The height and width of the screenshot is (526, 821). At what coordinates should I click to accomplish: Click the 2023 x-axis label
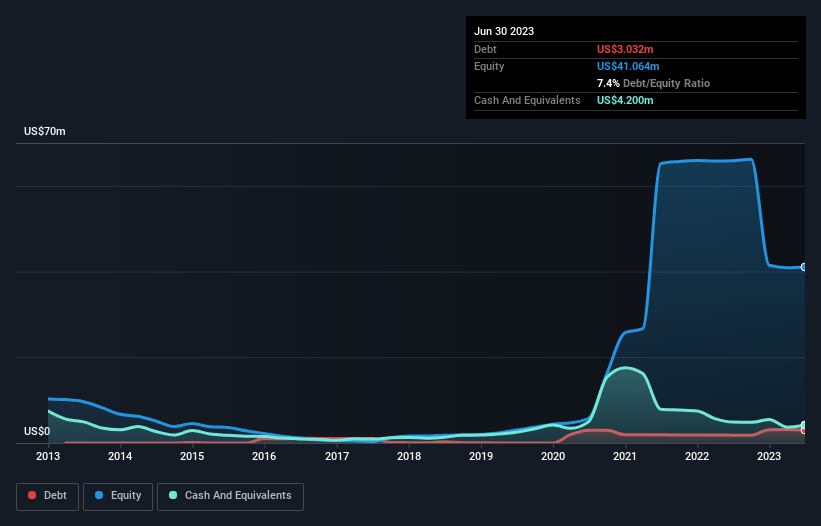click(769, 456)
